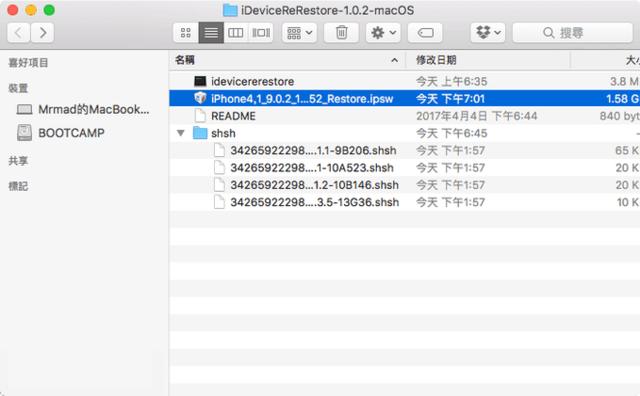Click the document icon of 10B146.shsh
Screen dimensions: 640x396
click(219, 185)
